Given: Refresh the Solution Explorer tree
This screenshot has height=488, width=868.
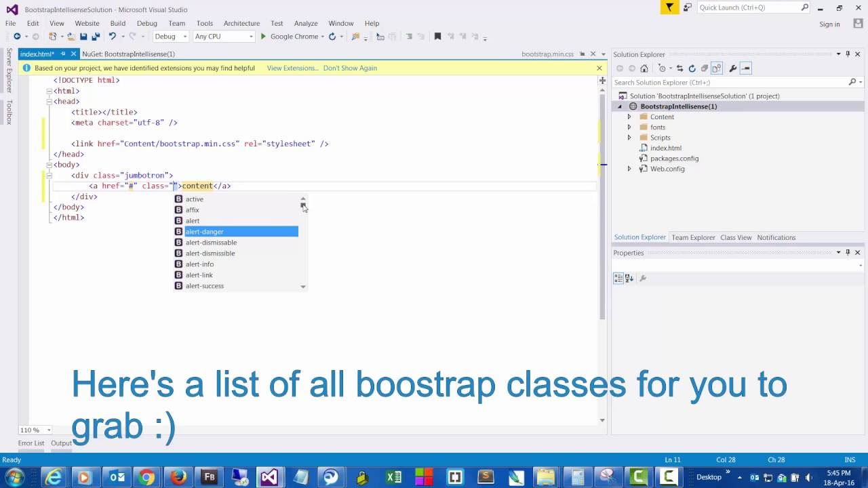Looking at the screenshot, I should coord(692,68).
